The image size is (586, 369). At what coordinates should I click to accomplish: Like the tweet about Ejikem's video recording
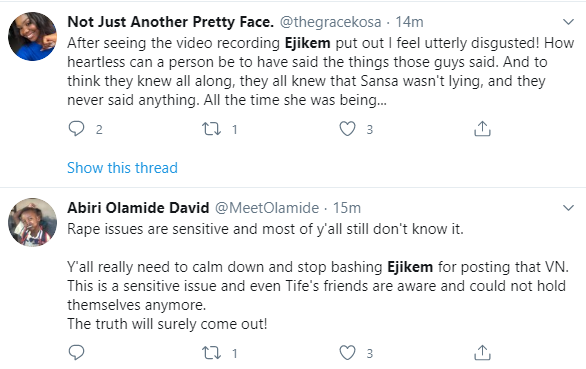[347, 129]
